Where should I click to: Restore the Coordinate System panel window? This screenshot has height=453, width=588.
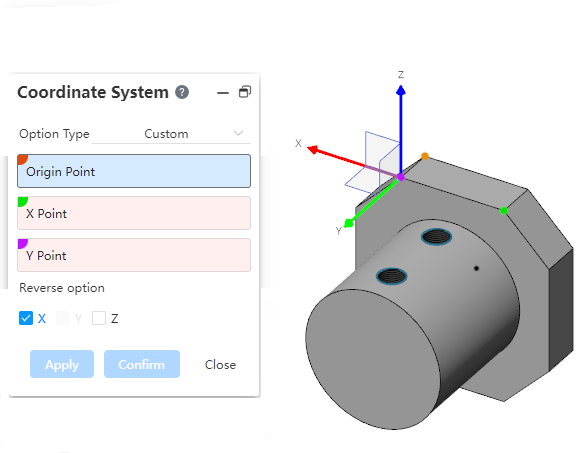click(245, 92)
